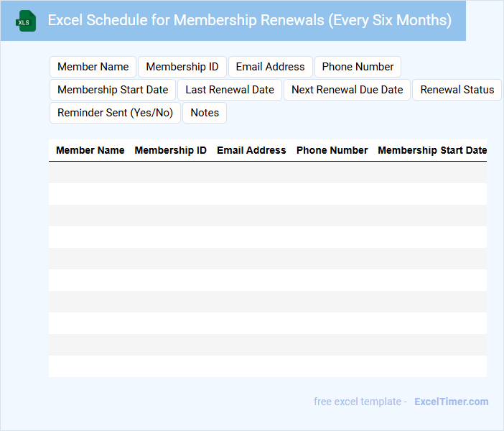Image resolution: width=504 pixels, height=431 pixels.
Task: Select the Next Renewal Due Date tag
Action: [x=347, y=90]
